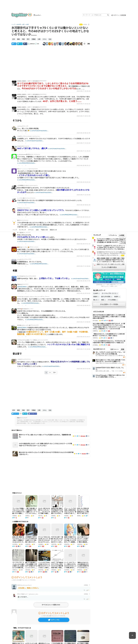This screenshot has height=644, width=138.
Task: Open the 漢字テスト recommended article
Action: point(45,436)
